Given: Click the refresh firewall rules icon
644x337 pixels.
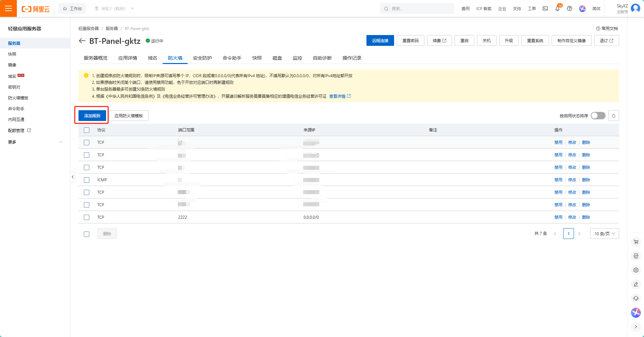Looking at the screenshot, I should [613, 116].
